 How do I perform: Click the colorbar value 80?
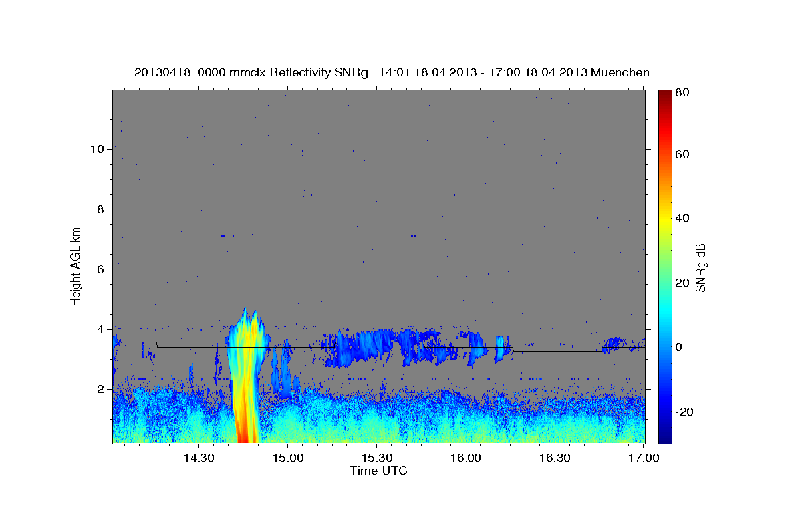pos(682,92)
